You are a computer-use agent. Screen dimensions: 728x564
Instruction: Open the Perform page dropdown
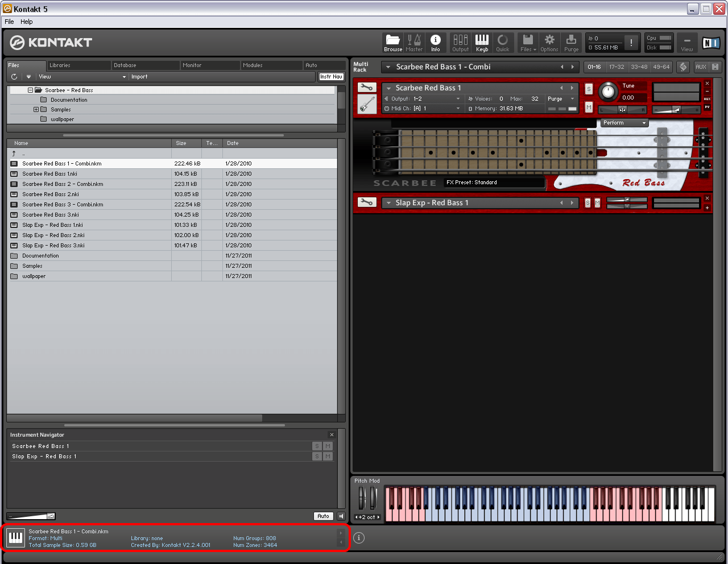pos(625,123)
